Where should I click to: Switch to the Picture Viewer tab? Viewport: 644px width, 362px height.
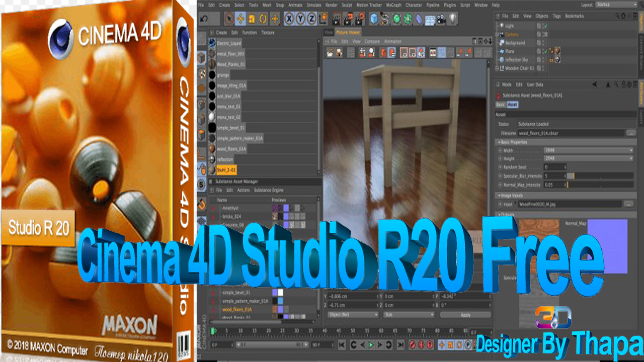[348, 32]
